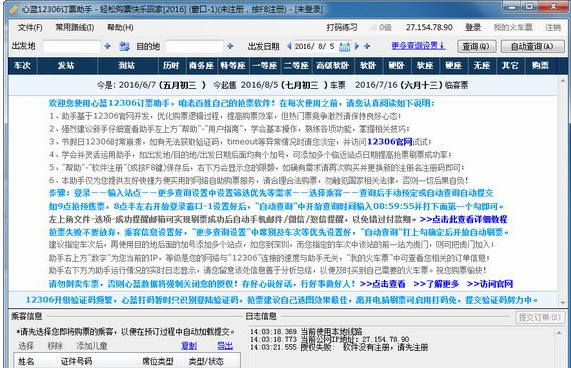
Task: Click 选择 in passenger info panel
Action: 26,345
